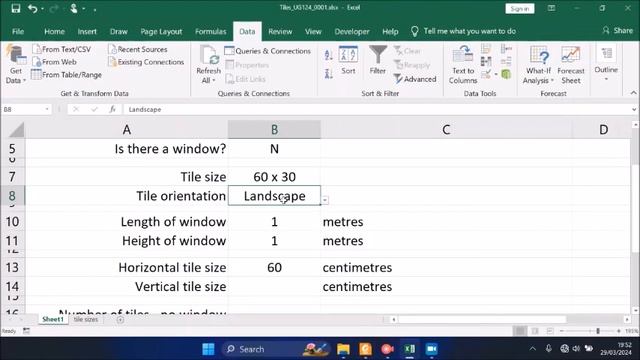
Task: Click the Normal view button in status bar
Action: [520, 331]
